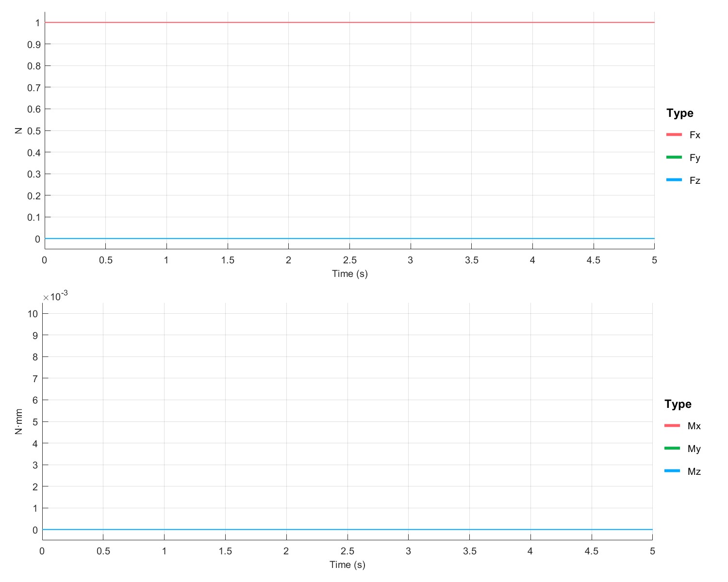Click the 5 tick on the moment y-axis
This screenshot has width=728, height=582.
tap(35, 422)
